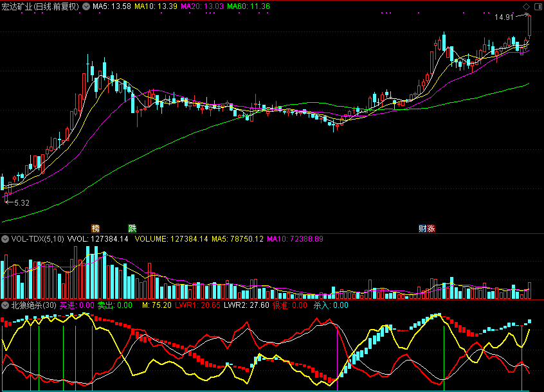Open the green 跌 event marker

coord(132,228)
